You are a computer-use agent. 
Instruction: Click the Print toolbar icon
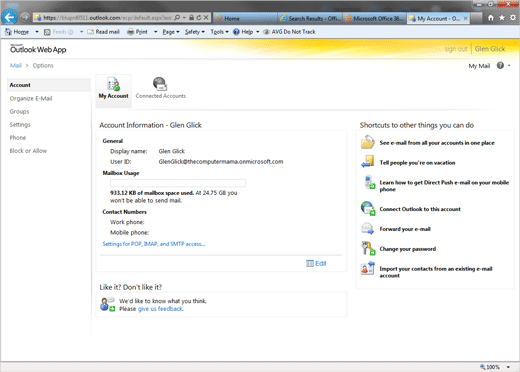(x=131, y=32)
